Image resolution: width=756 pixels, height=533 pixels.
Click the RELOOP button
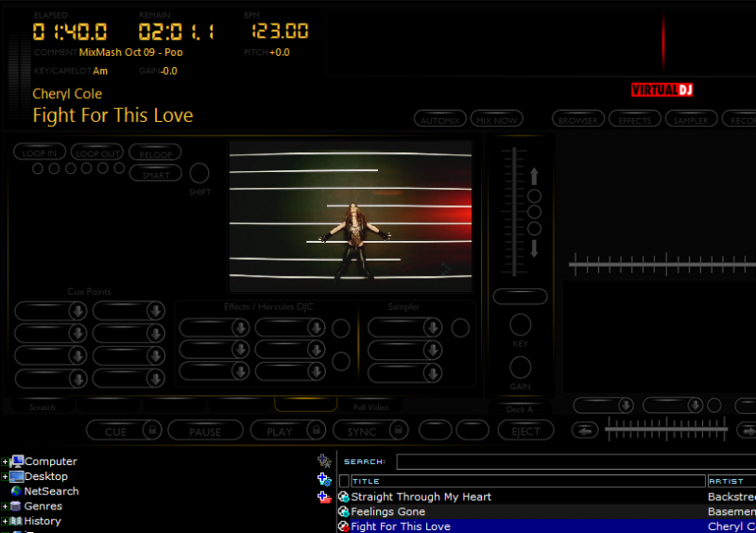pyautogui.click(x=155, y=152)
